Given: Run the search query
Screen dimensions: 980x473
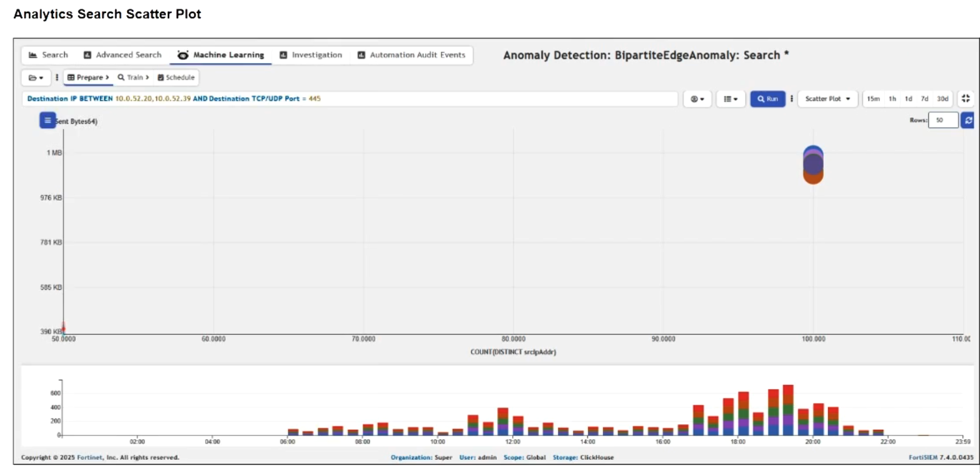Looking at the screenshot, I should point(767,99).
